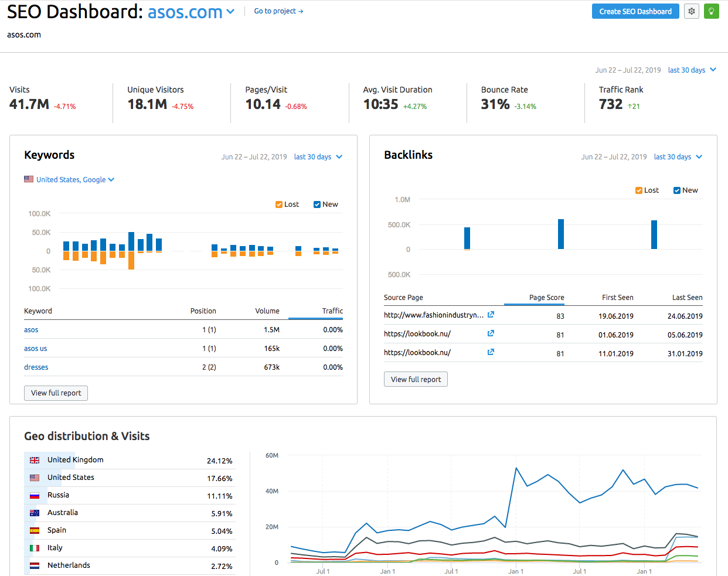Click the Unique Visitors value 18.1M
The height and width of the screenshot is (576, 728).
[147, 104]
